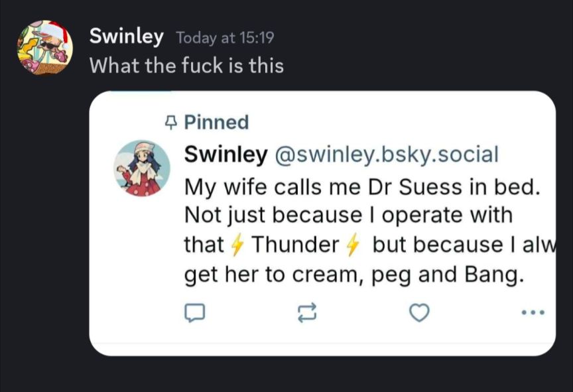The width and height of the screenshot is (573, 392).
Task: Click the word "Thunder" in the post
Action: click(x=295, y=245)
